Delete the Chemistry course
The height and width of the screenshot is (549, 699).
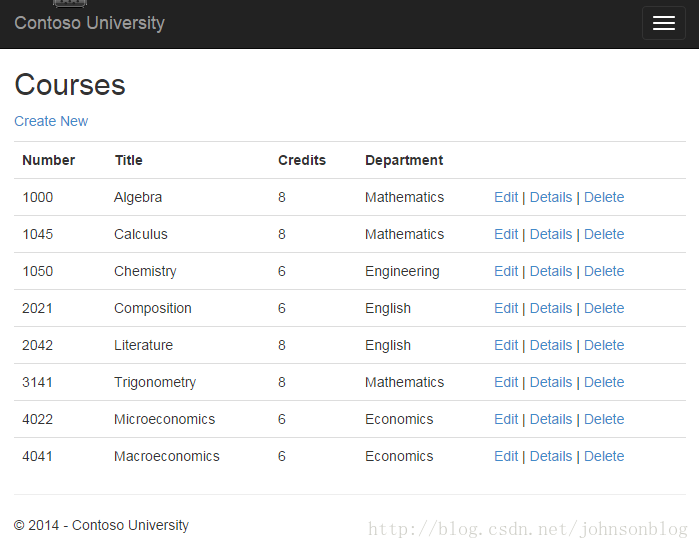pos(604,271)
